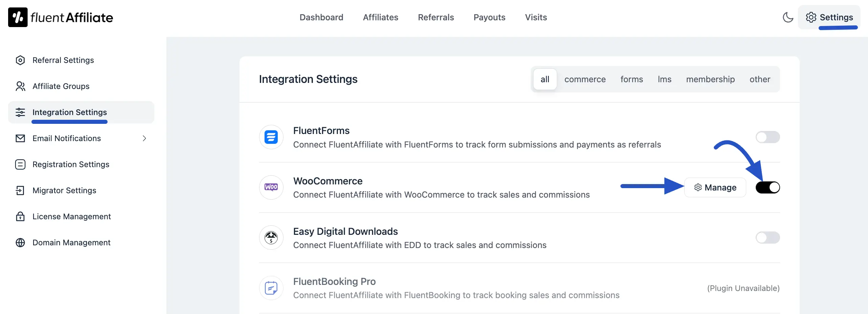Go to the Payouts page
This screenshot has width=868, height=314.
489,17
